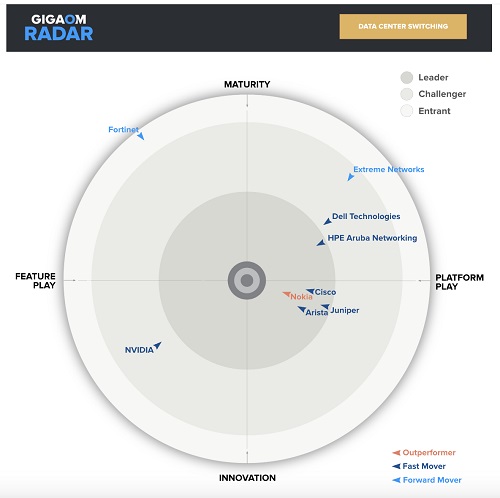Click the Arista vendor label

pos(317,312)
